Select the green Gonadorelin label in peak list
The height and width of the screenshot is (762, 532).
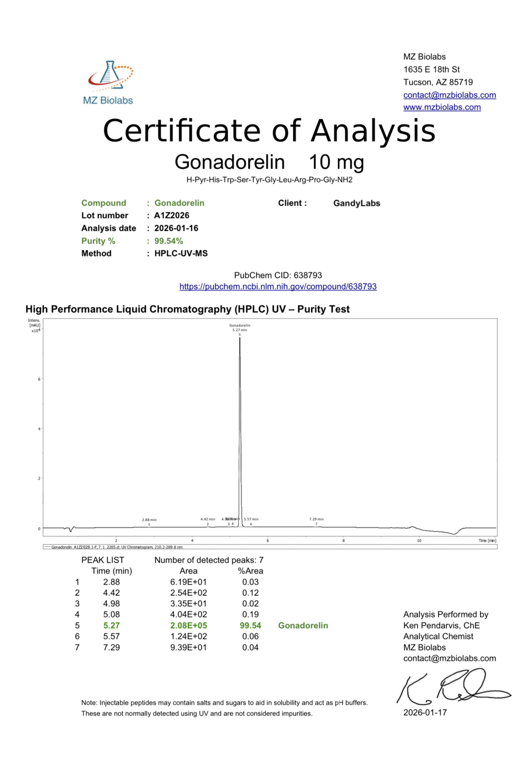(303, 626)
